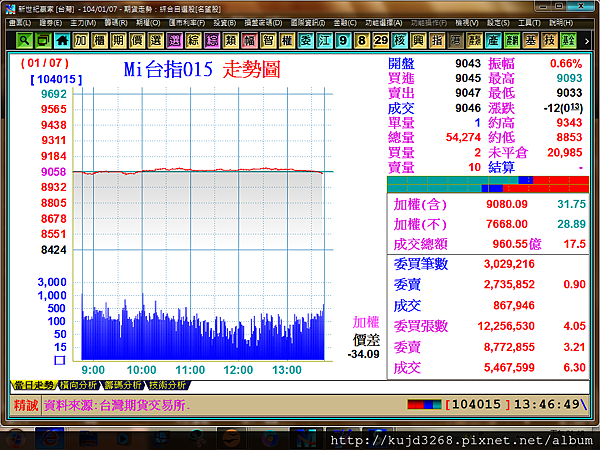
Task: Click the upper teal-red buy/sell ratio bar
Action: (x=488, y=180)
